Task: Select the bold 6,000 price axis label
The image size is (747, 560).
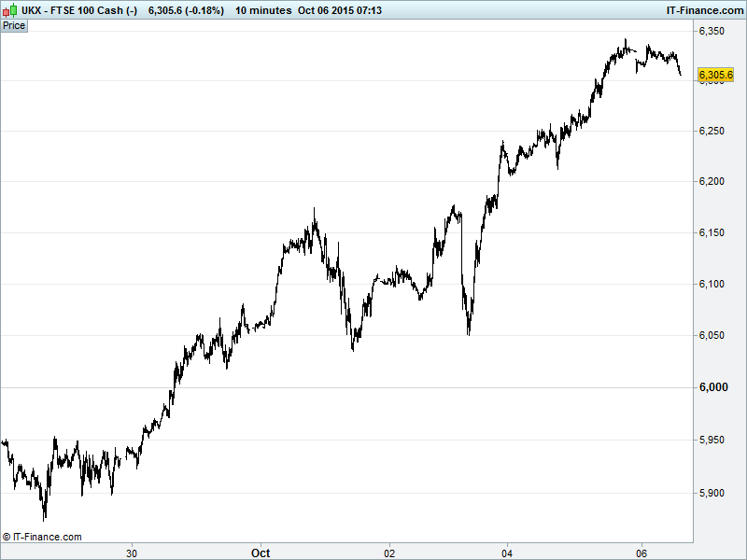Action: [x=712, y=387]
